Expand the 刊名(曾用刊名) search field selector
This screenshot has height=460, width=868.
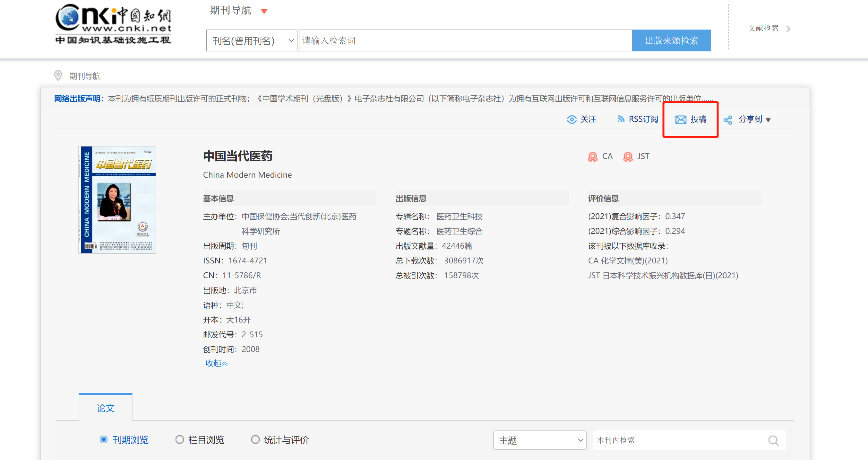click(252, 40)
